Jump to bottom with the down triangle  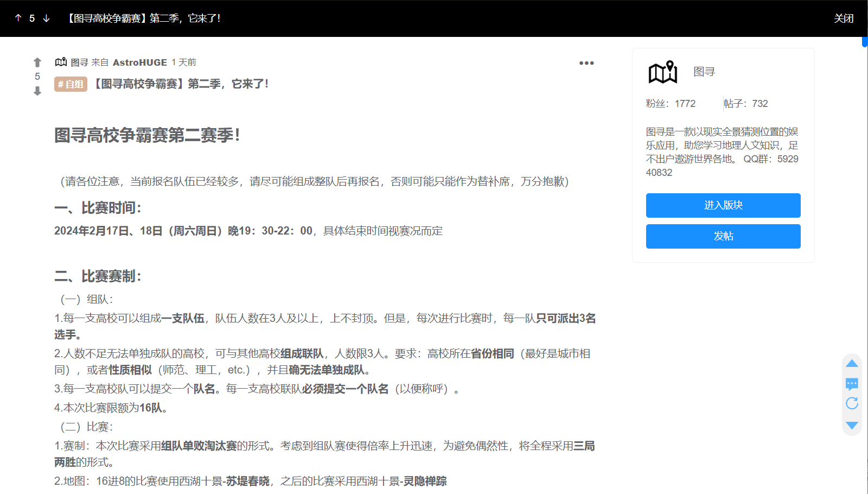tap(852, 426)
